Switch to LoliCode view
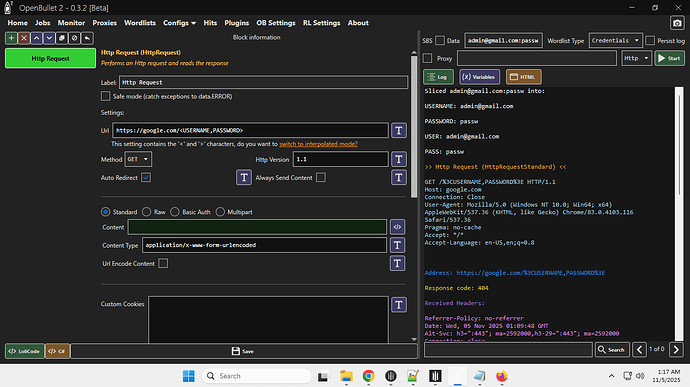Image resolution: width=690 pixels, height=387 pixels. coord(25,351)
